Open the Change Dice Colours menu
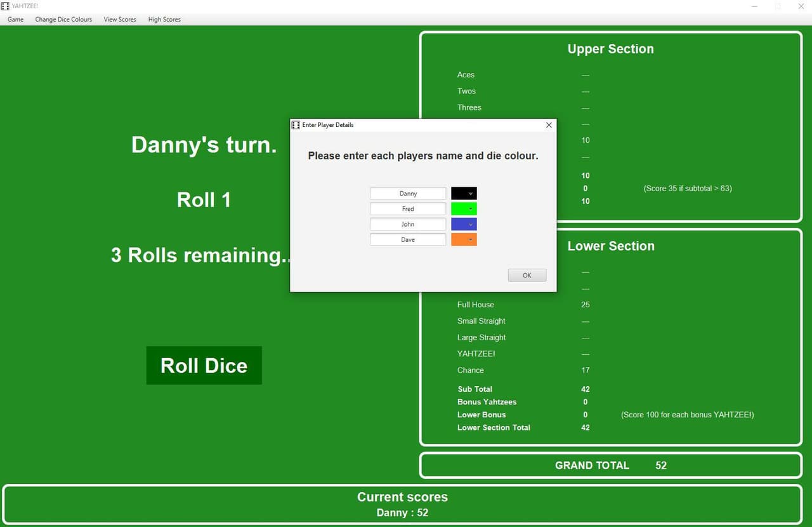This screenshot has width=812, height=527. [x=63, y=20]
